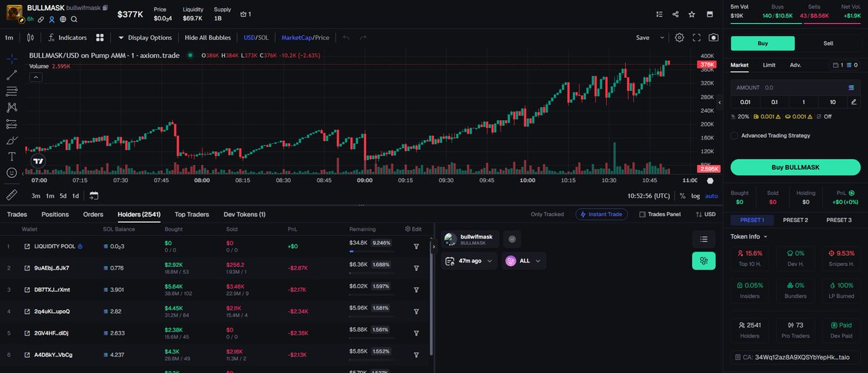
Task: Click the AMOUNT input field
Action: (795, 87)
